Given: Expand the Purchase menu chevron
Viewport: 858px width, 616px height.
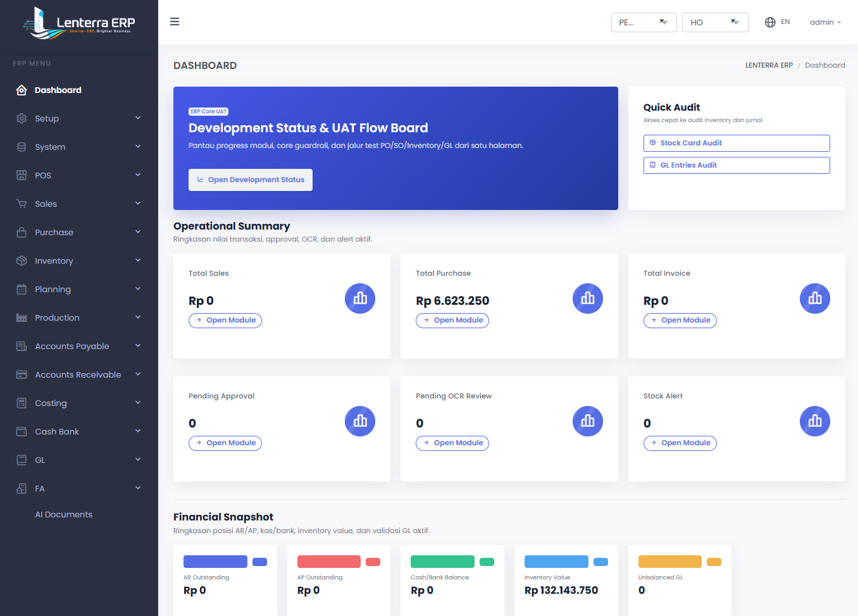Looking at the screenshot, I should point(138,232).
